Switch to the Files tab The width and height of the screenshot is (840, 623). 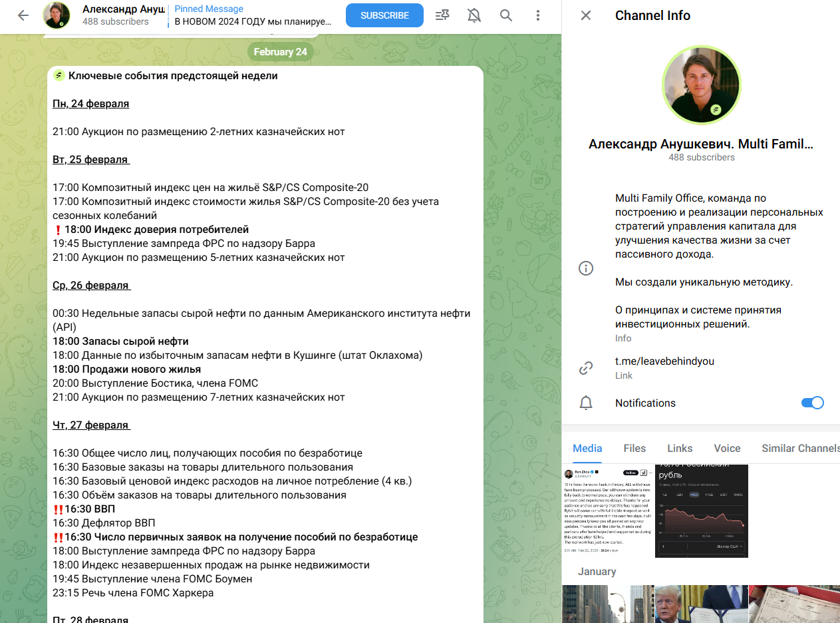634,448
